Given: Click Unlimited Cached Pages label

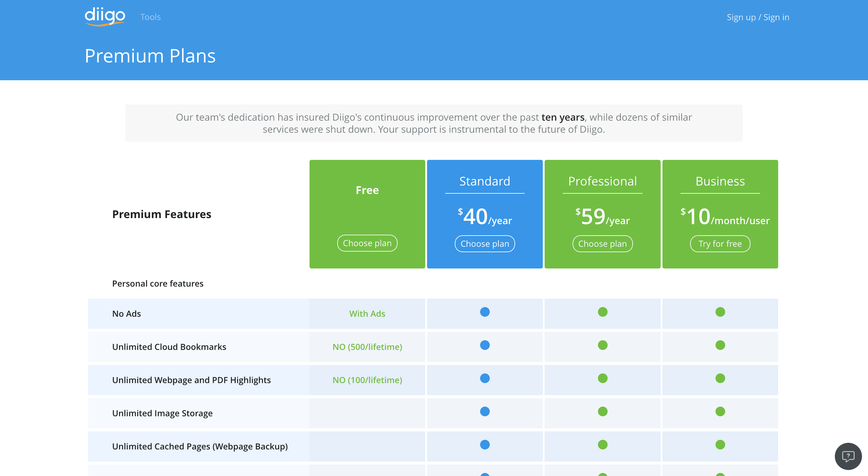Looking at the screenshot, I should click(200, 446).
